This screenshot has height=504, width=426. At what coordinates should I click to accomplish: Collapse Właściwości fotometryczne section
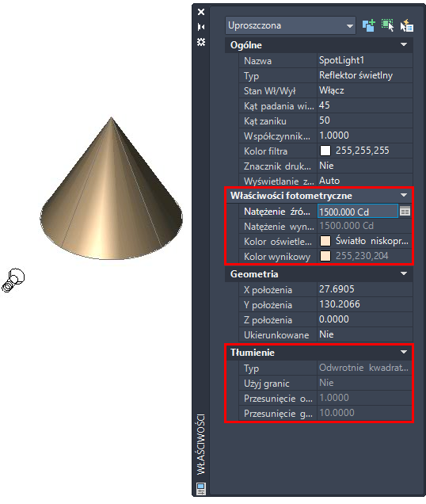click(404, 195)
